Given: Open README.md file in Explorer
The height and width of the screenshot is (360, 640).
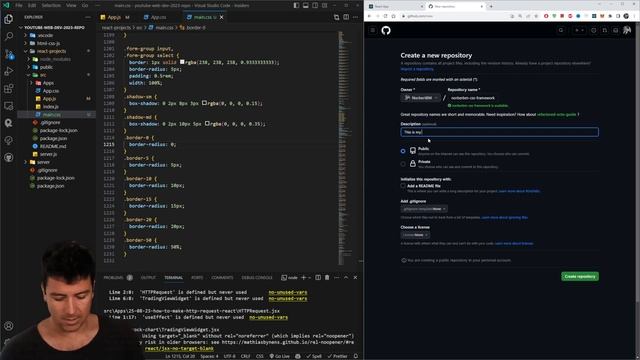Looking at the screenshot, I should (53, 146).
